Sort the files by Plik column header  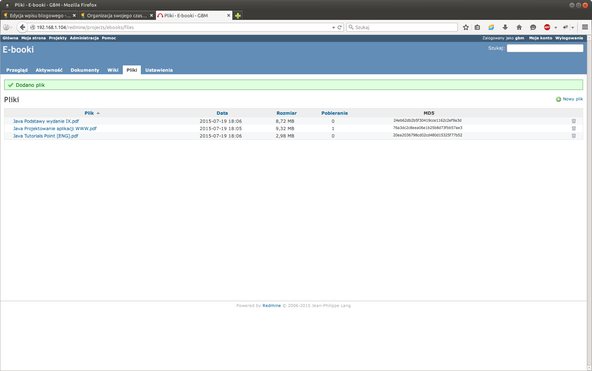(x=89, y=113)
